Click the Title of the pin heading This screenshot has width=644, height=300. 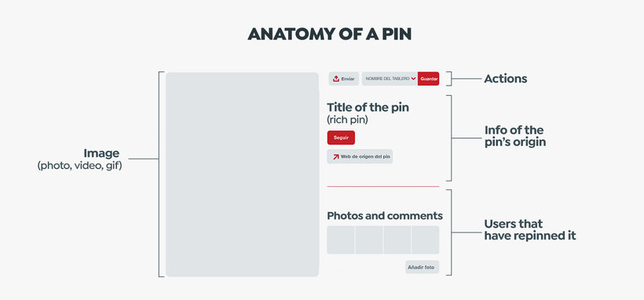tap(368, 108)
